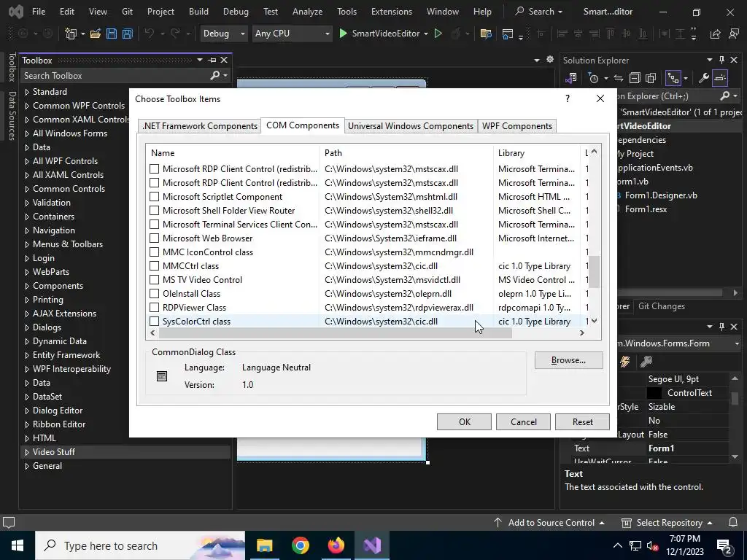Click the Find in Files toolbar icon
Image resolution: width=747 pixels, height=560 pixels.
486,34
